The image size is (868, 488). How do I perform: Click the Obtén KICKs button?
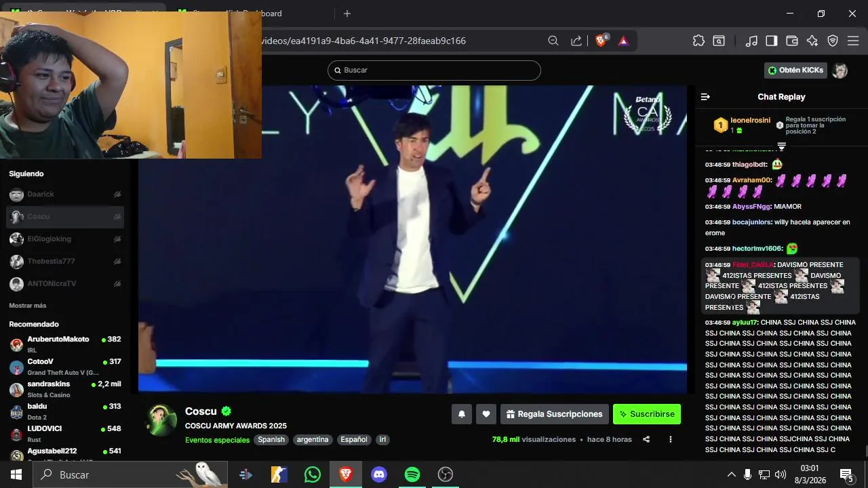tap(795, 70)
